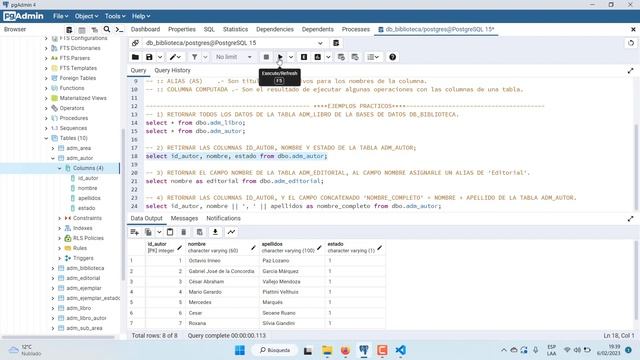This screenshot has height=360, width=640.
Task: Click the Delete trash icon in Data Output
Action: (x=184, y=232)
